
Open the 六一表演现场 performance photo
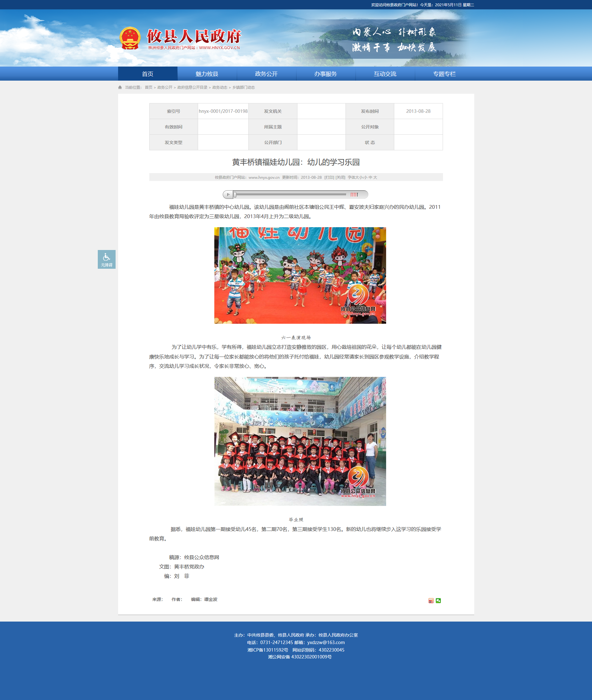click(300, 275)
